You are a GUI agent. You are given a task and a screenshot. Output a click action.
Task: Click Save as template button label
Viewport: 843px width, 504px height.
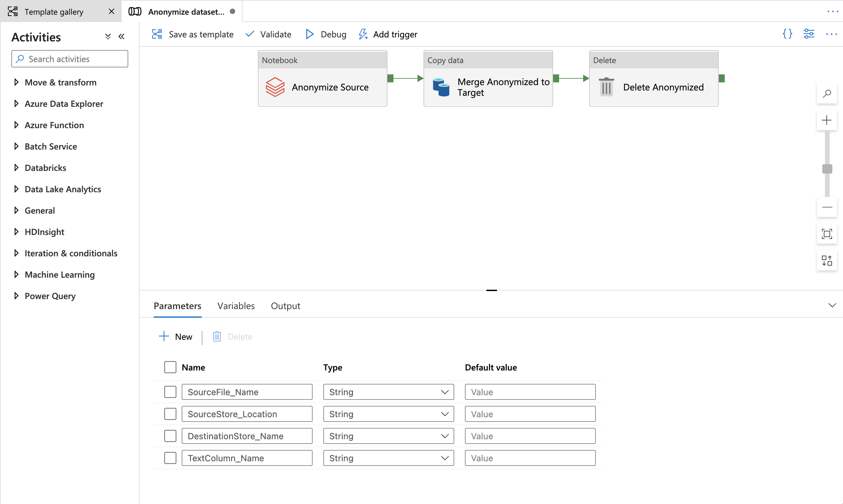201,34
